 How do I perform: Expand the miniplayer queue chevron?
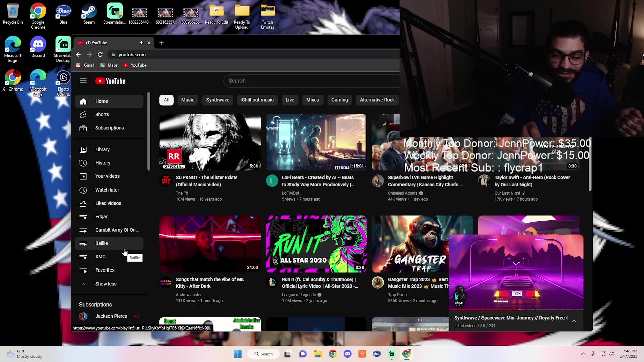click(574, 321)
